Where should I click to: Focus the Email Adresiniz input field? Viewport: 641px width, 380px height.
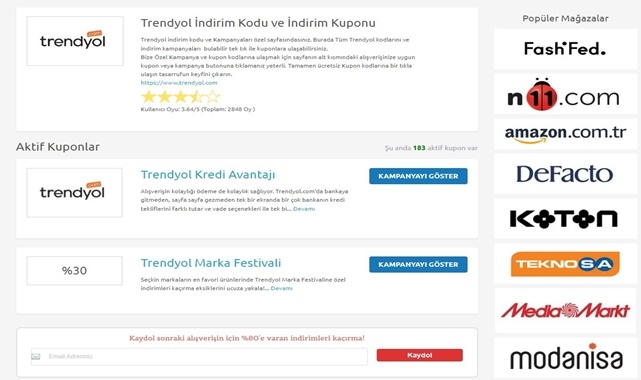pyautogui.click(x=199, y=357)
